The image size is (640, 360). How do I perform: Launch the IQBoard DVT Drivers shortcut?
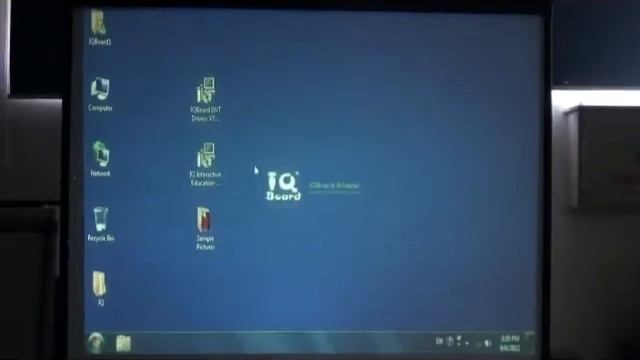click(206, 99)
